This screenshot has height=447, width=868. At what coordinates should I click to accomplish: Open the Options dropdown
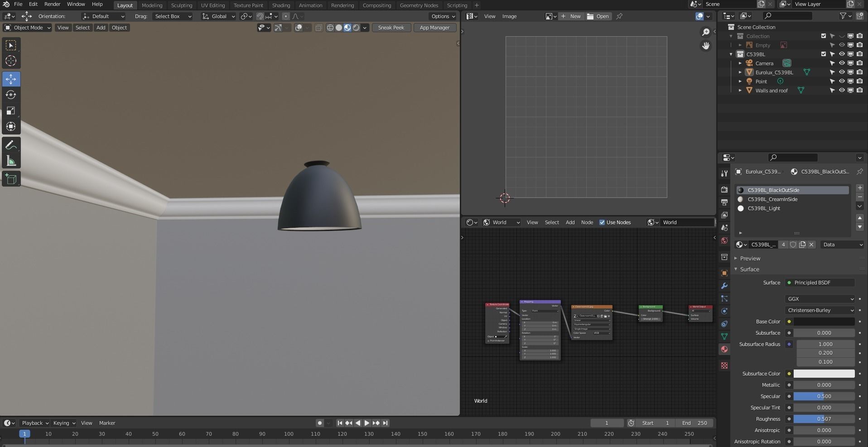pos(443,16)
